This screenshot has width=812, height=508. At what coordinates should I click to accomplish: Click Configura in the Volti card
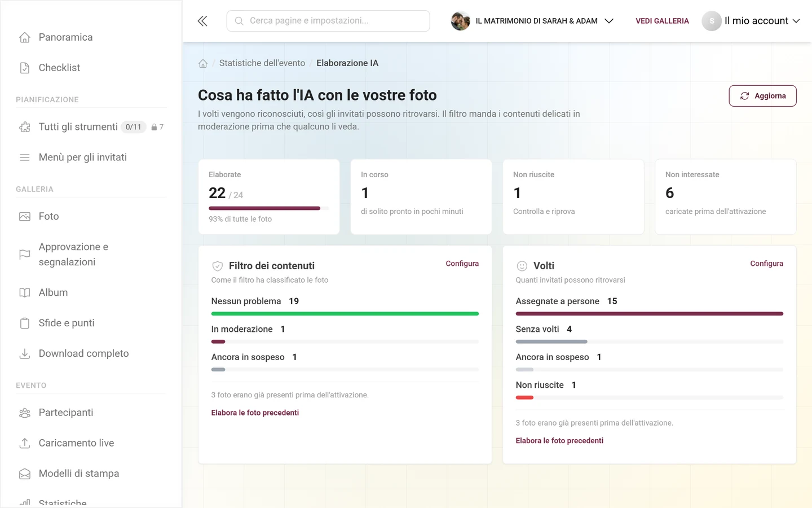(x=766, y=264)
